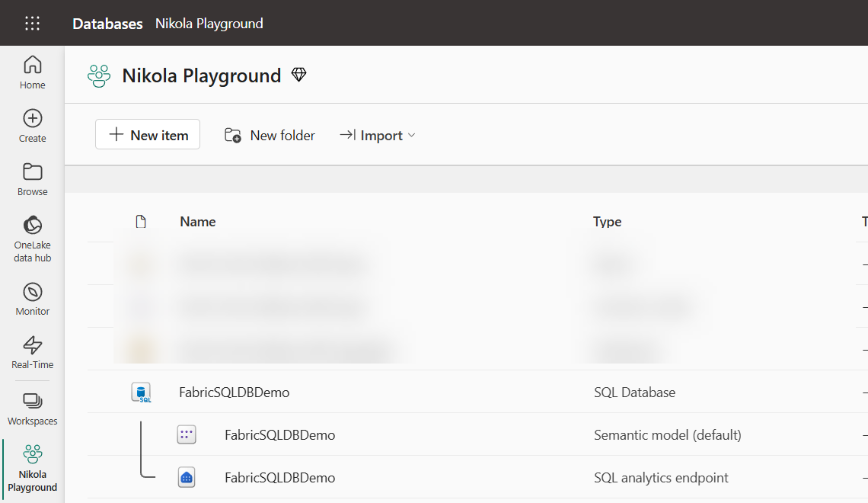
Task: Open FabricSQLDBDemo default semantic model
Action: pyautogui.click(x=279, y=435)
